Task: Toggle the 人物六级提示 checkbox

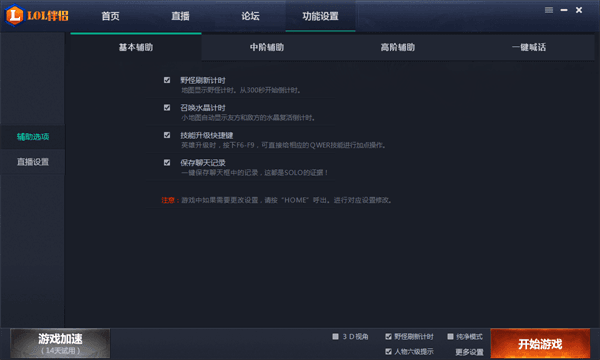Action: (x=388, y=352)
